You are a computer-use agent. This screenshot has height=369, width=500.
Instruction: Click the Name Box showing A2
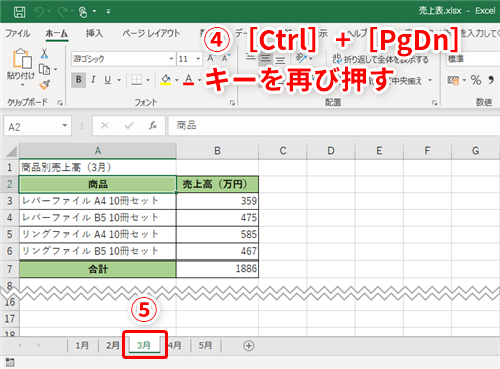coord(32,126)
